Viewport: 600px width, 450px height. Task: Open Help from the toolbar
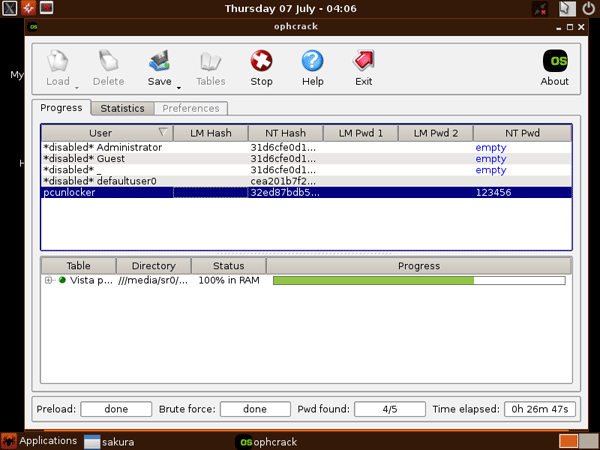click(x=313, y=64)
